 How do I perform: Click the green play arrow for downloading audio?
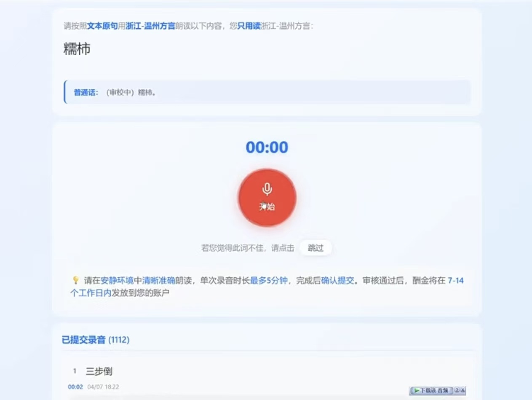[416, 391]
